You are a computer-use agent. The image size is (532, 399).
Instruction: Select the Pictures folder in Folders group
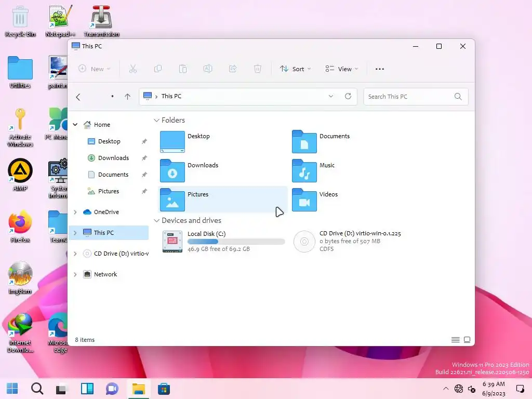click(223, 199)
